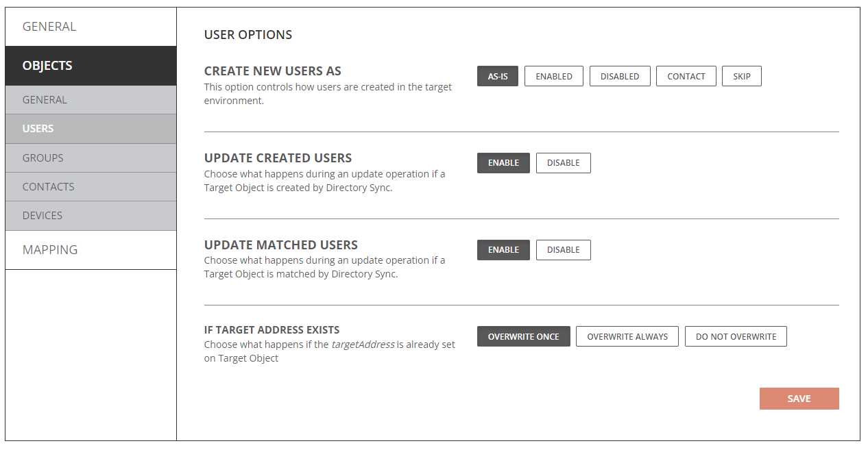The image size is (868, 450).
Task: Disable the Update Matched Users option
Action: click(564, 250)
